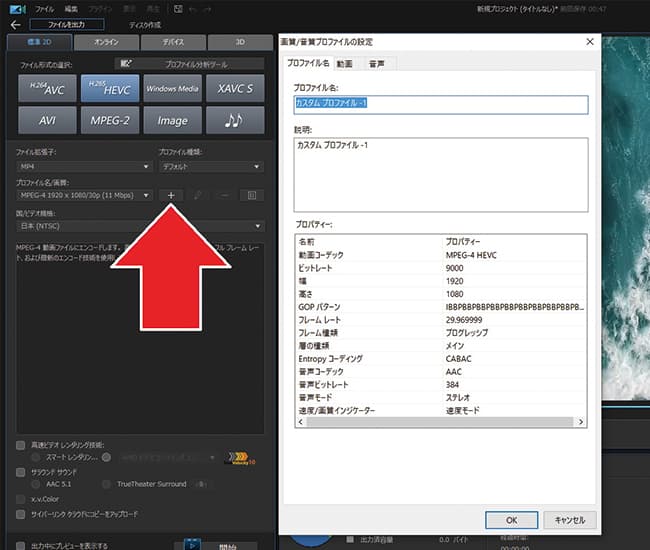650x550 pixels.
Task: Click the file output button
Action: pos(67,24)
